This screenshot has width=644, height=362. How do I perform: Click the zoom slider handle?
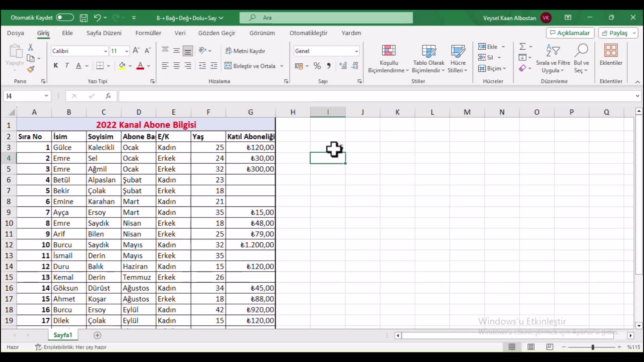[593, 347]
